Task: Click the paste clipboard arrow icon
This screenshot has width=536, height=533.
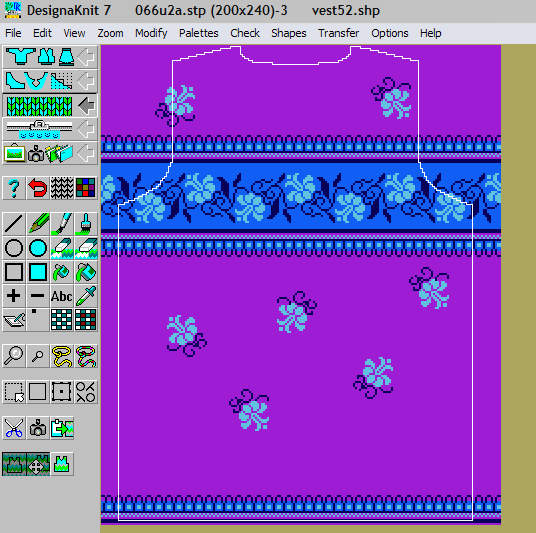Action: click(62, 428)
